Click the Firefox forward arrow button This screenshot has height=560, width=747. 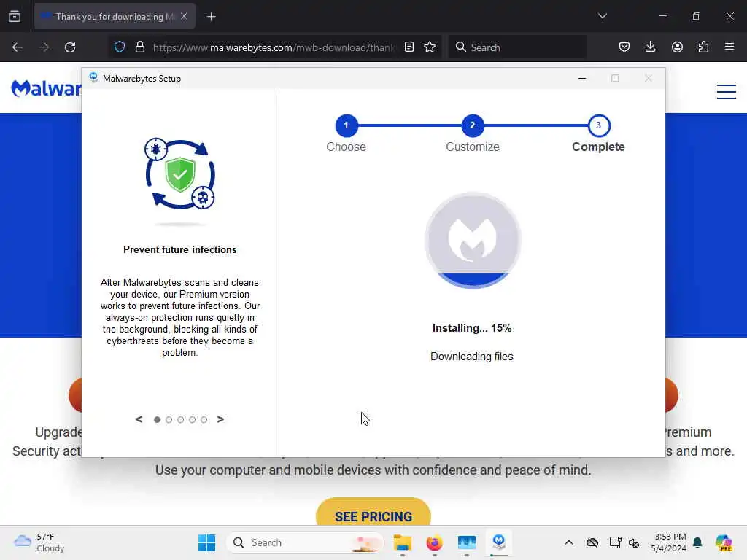click(44, 47)
